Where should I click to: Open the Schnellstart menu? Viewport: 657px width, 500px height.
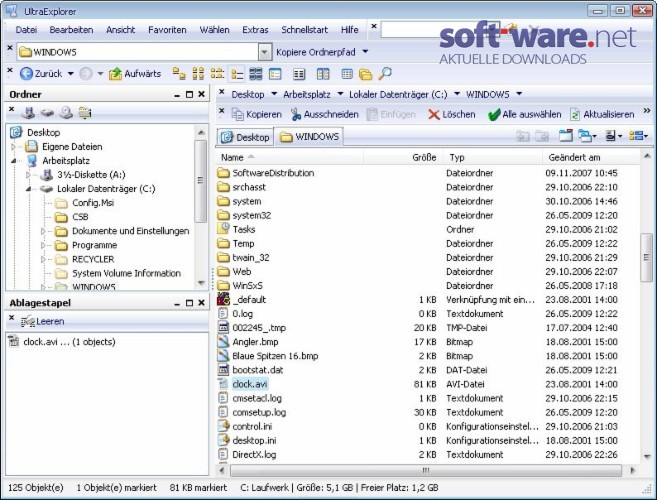click(305, 30)
